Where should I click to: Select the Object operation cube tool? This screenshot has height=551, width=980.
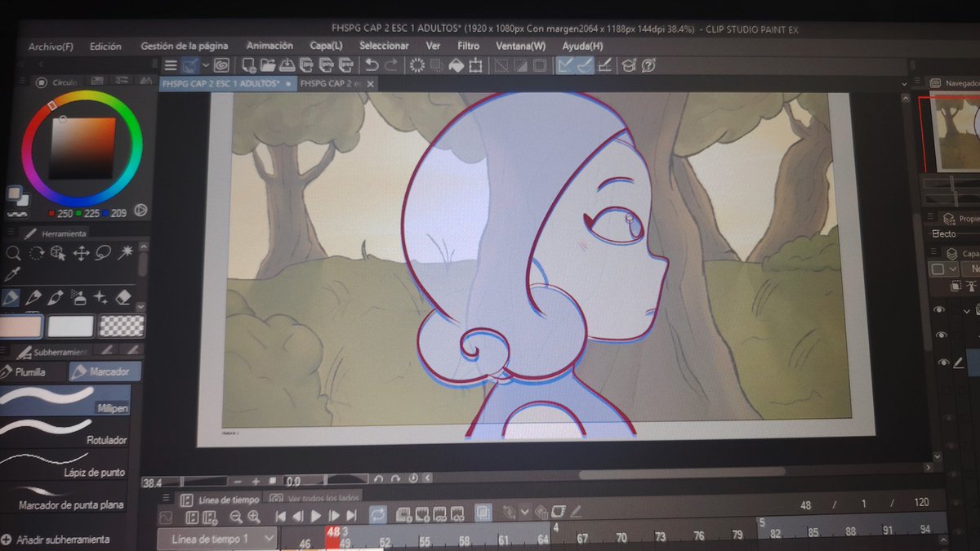(x=58, y=253)
